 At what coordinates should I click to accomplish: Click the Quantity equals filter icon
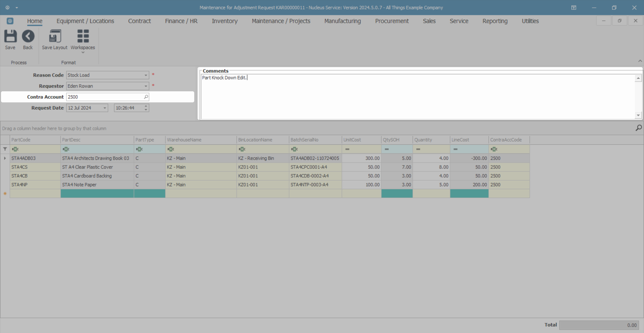pyautogui.click(x=418, y=149)
